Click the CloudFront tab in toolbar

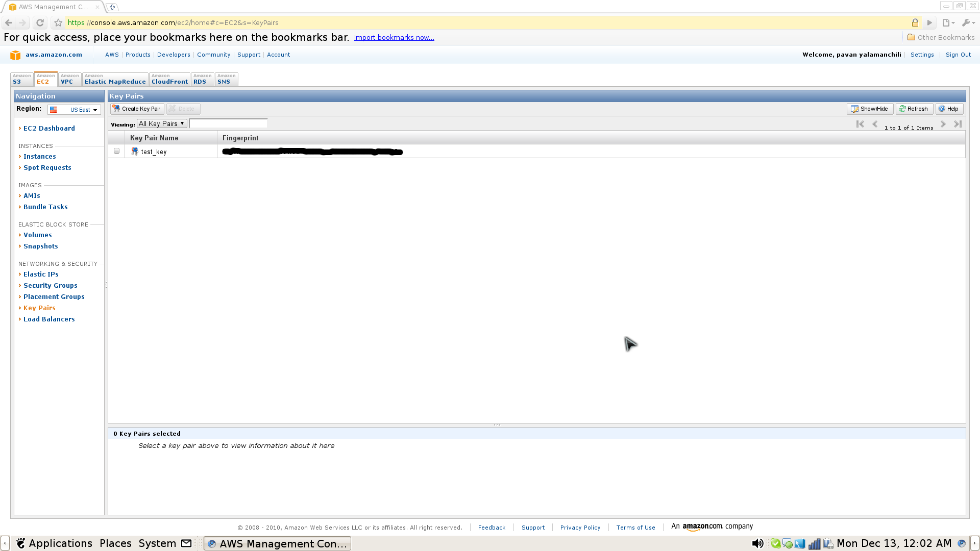tap(169, 80)
